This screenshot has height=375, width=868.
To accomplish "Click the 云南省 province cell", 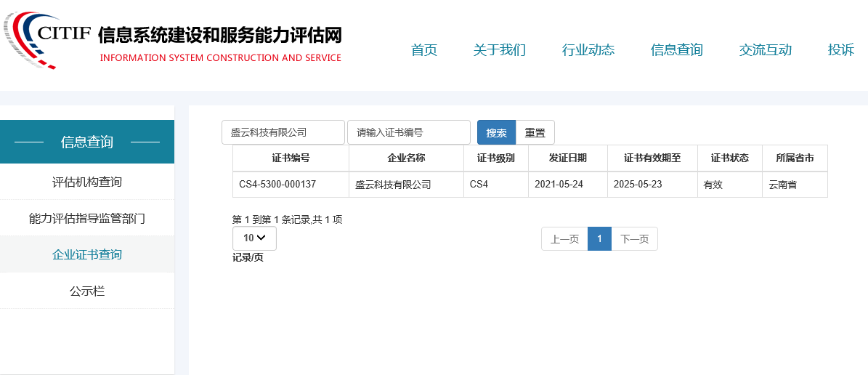I will pos(795,185).
